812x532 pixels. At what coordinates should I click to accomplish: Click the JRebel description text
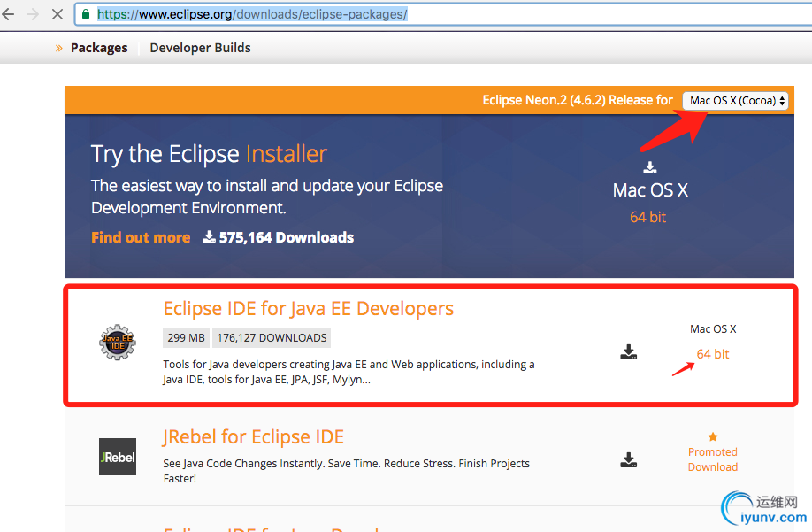click(347, 471)
